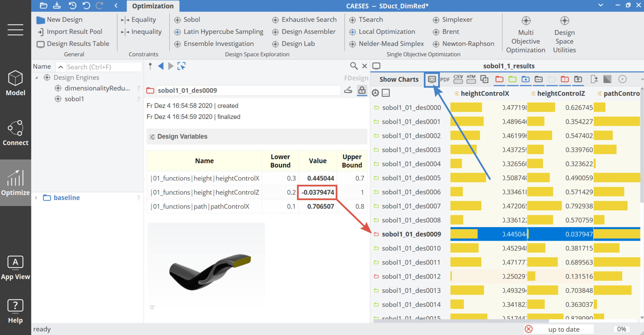Image resolution: width=644 pixels, height=335 pixels.
Task: Export the results table as CSV
Action: pyautogui.click(x=458, y=79)
